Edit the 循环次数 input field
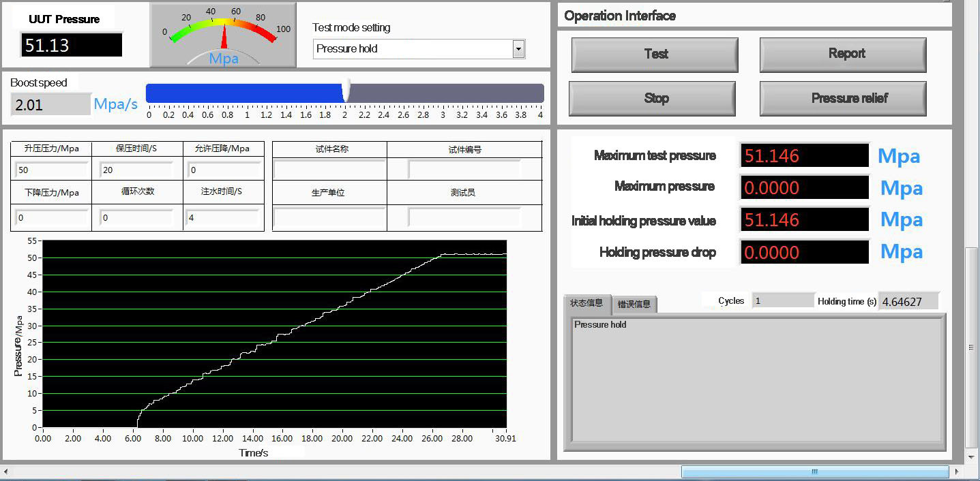The image size is (980, 481). click(136, 218)
